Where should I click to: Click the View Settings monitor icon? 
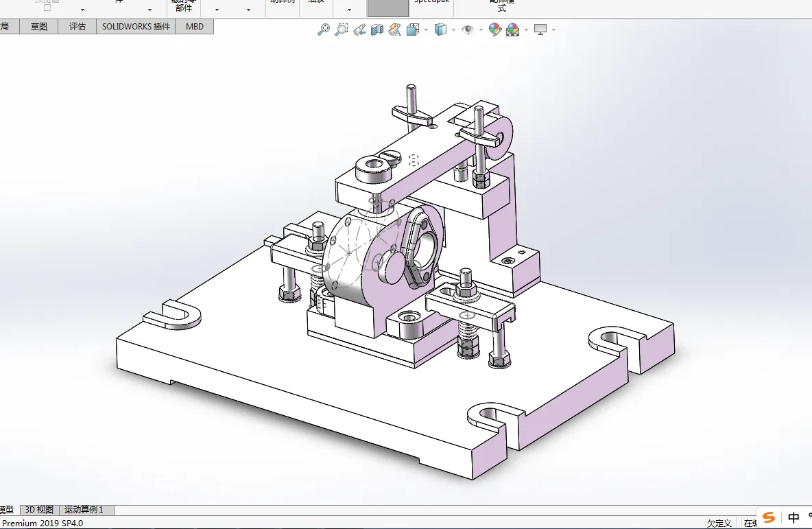[540, 30]
